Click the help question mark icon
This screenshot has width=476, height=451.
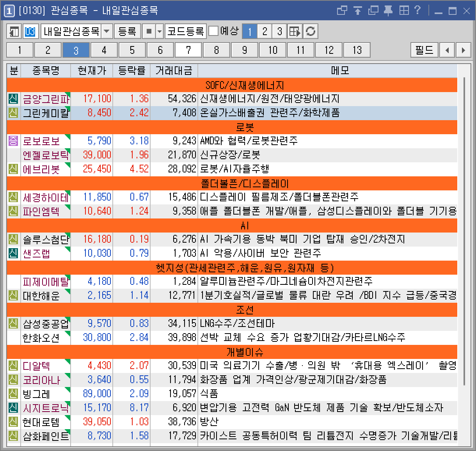click(417, 11)
